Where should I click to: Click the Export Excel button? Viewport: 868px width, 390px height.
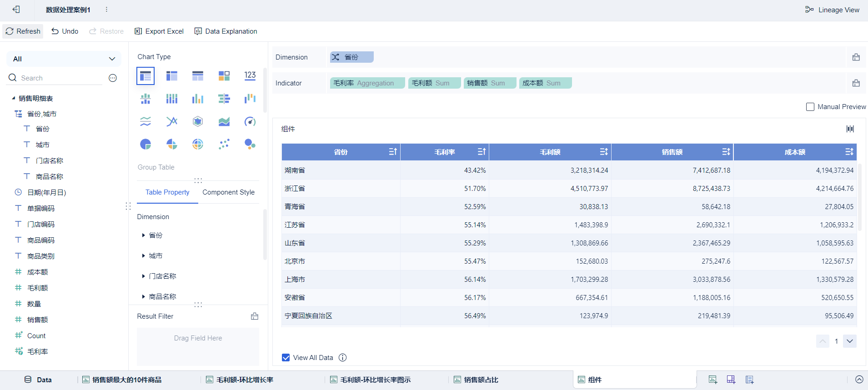159,31
